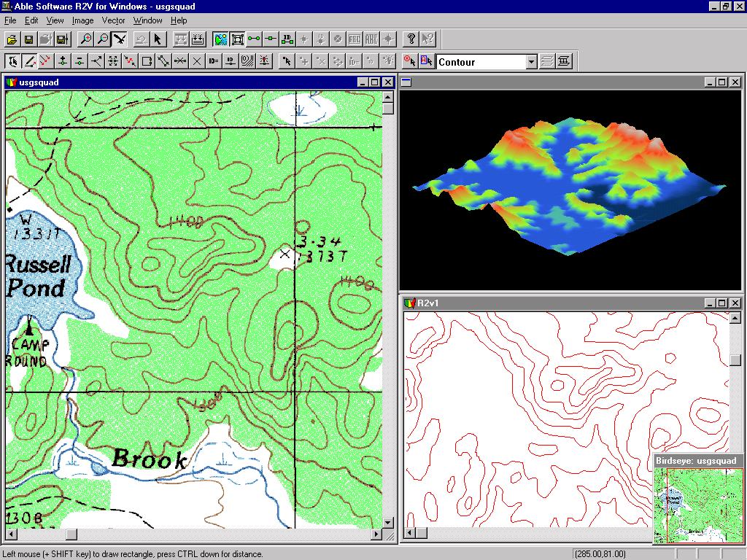Open the Vector menu

pyautogui.click(x=113, y=20)
